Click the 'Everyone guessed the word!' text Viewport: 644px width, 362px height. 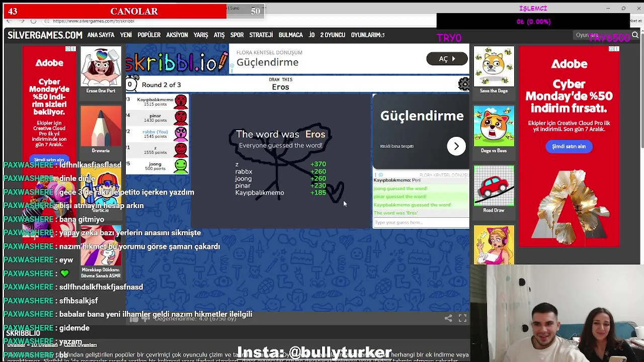click(x=280, y=145)
